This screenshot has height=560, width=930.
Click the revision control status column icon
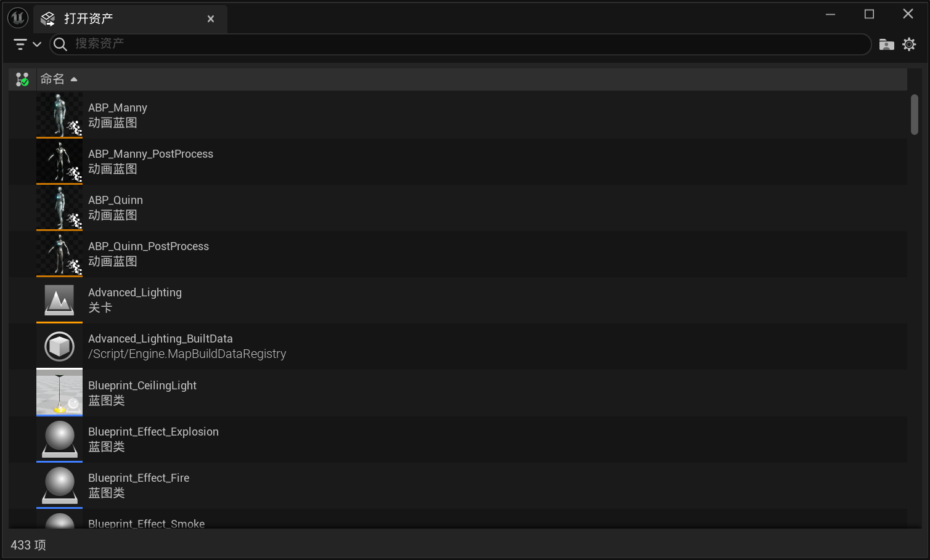pyautogui.click(x=22, y=79)
